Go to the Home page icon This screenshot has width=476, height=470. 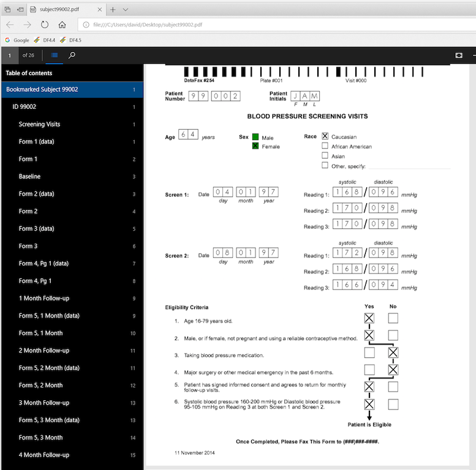tap(62, 24)
